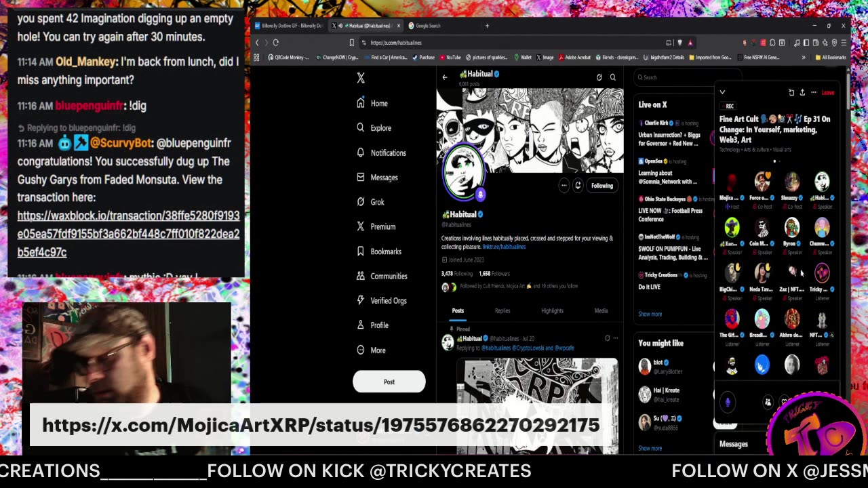
Task: Click the share icon in Space panel
Action: point(802,92)
